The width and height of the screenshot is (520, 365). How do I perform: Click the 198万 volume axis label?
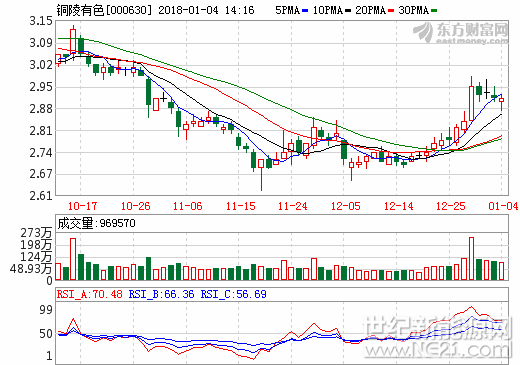(x=36, y=245)
